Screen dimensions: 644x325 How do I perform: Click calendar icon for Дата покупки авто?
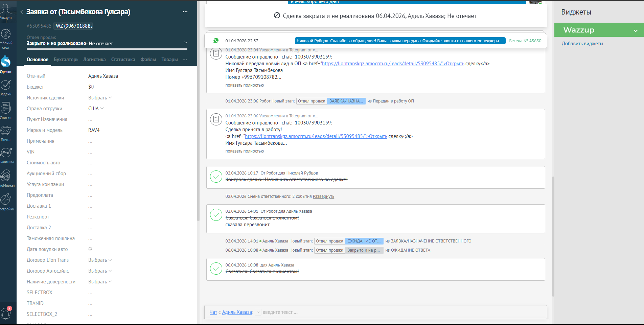click(x=90, y=249)
